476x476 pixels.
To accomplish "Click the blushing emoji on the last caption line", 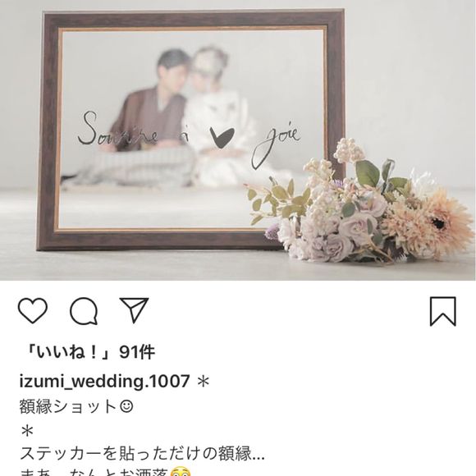I will (181, 473).
